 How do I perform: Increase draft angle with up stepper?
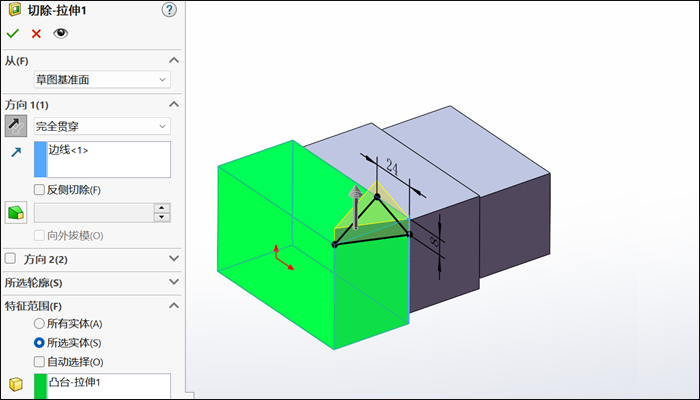pyautogui.click(x=162, y=208)
